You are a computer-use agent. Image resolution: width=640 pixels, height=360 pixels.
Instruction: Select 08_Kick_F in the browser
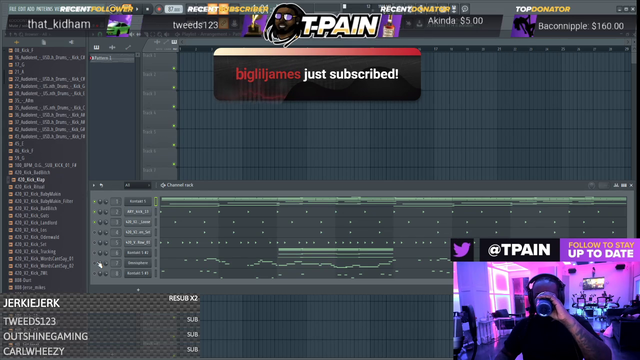(24, 50)
